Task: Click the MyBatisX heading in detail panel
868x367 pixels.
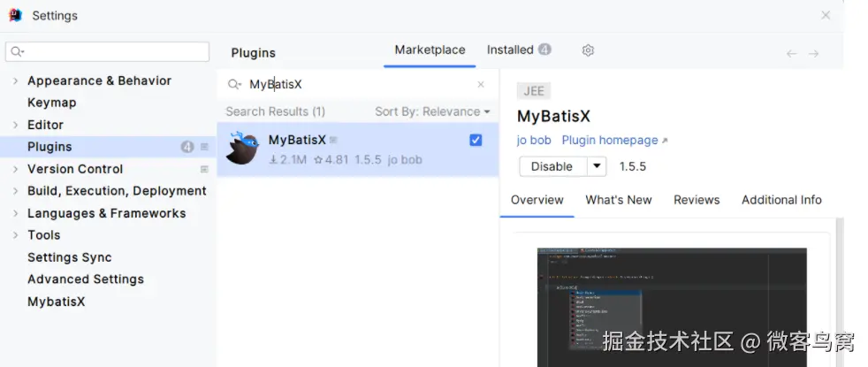Action: (x=553, y=116)
